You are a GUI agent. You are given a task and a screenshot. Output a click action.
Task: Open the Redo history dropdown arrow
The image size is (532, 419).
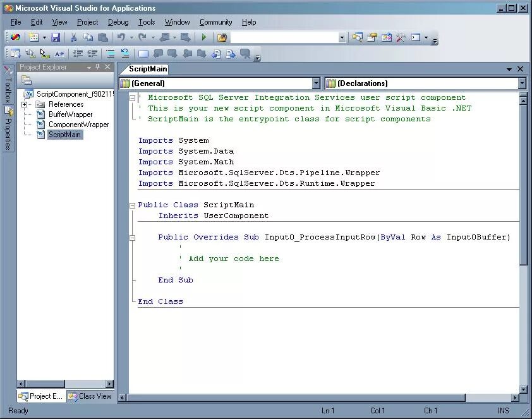[153, 37]
